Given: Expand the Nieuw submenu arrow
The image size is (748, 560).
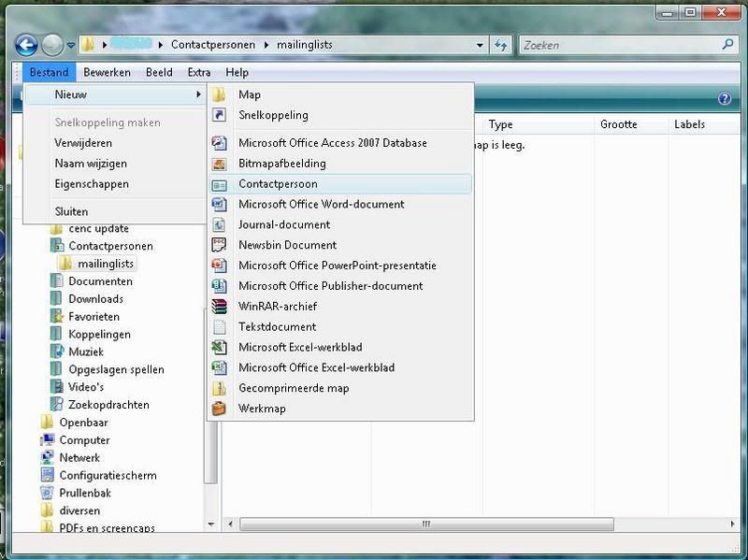Looking at the screenshot, I should coord(198,95).
